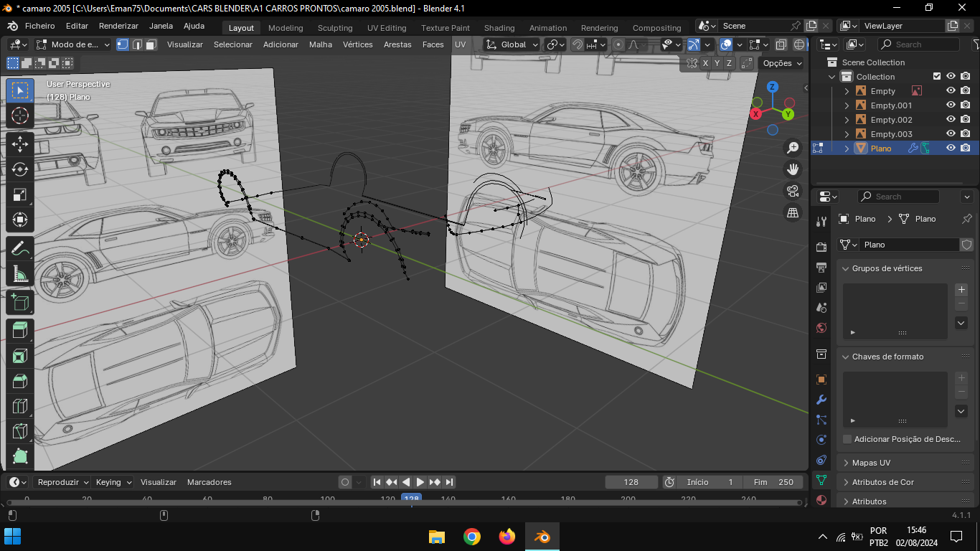Image resolution: width=980 pixels, height=551 pixels.
Task: Select the Bevel tool
Action: point(20,381)
